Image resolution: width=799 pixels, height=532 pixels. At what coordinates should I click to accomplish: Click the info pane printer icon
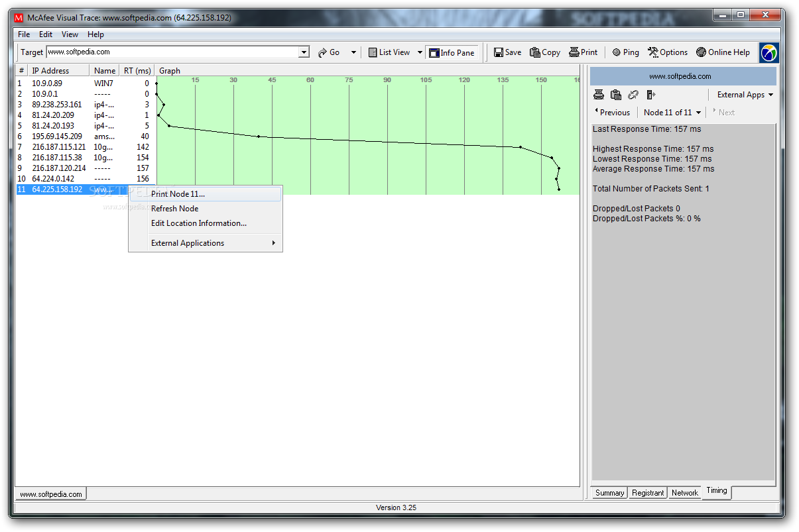(599, 95)
